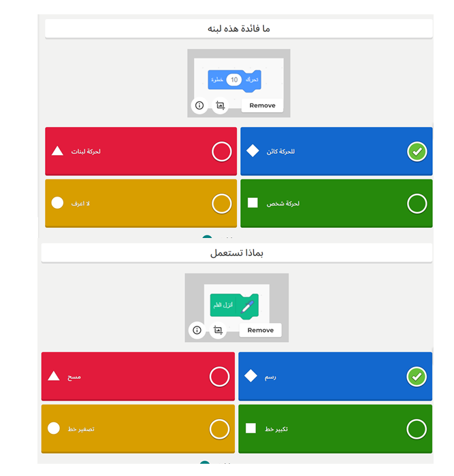This screenshot has height=476, width=454.
Task: Click the info icon on the move-10-steps block image
Action: pos(199,105)
